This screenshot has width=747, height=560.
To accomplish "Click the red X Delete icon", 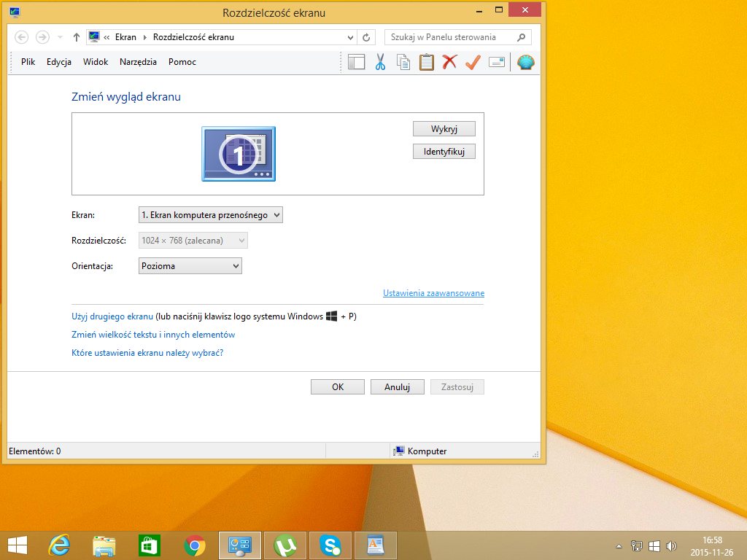I will pos(449,62).
